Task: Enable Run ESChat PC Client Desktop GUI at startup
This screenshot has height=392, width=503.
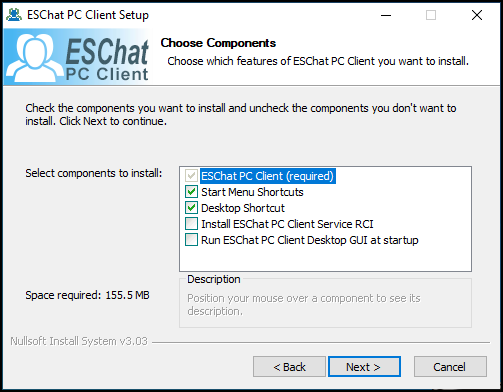Action: 191,240
